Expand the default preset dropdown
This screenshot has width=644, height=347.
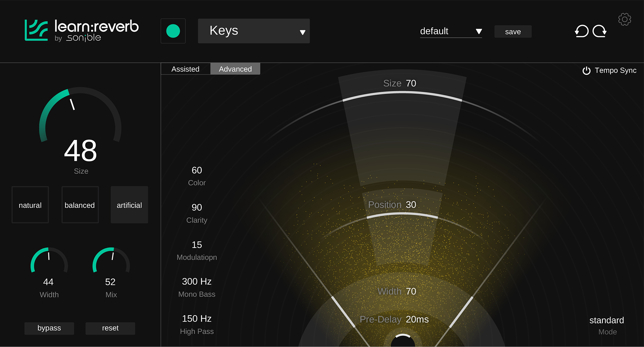click(x=450, y=31)
